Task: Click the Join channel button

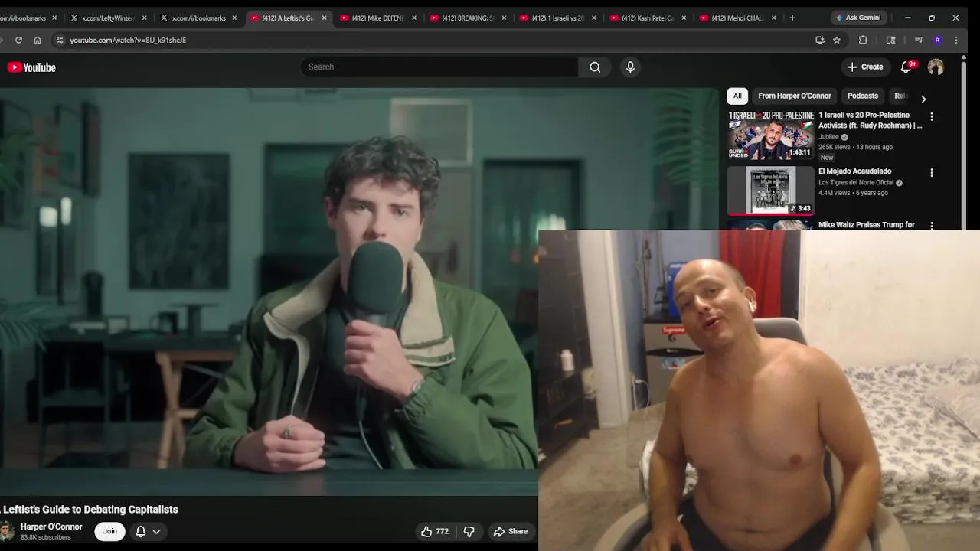Action: [110, 531]
